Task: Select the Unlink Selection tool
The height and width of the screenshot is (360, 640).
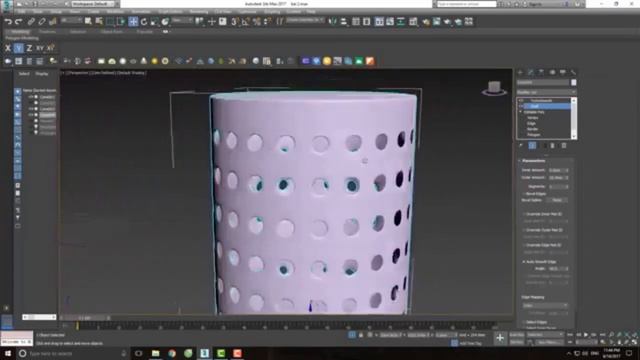Action: click(x=42, y=22)
